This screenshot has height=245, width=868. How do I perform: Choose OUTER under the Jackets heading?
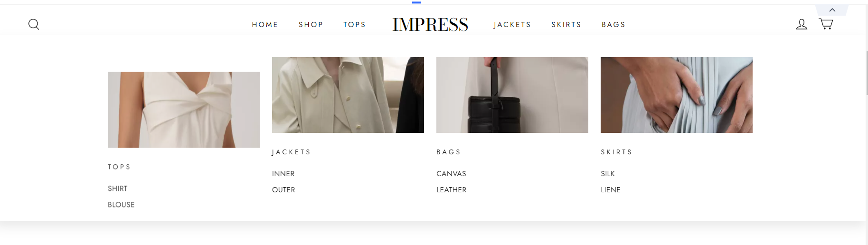click(x=283, y=190)
